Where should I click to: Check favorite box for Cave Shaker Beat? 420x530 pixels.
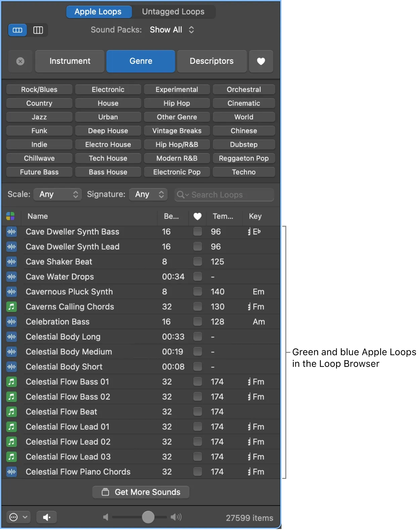[x=198, y=262]
